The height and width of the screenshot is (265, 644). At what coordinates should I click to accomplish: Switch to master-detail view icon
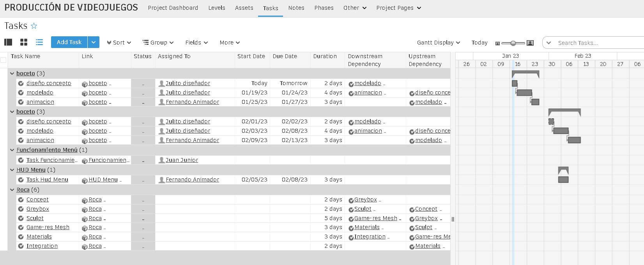8,42
